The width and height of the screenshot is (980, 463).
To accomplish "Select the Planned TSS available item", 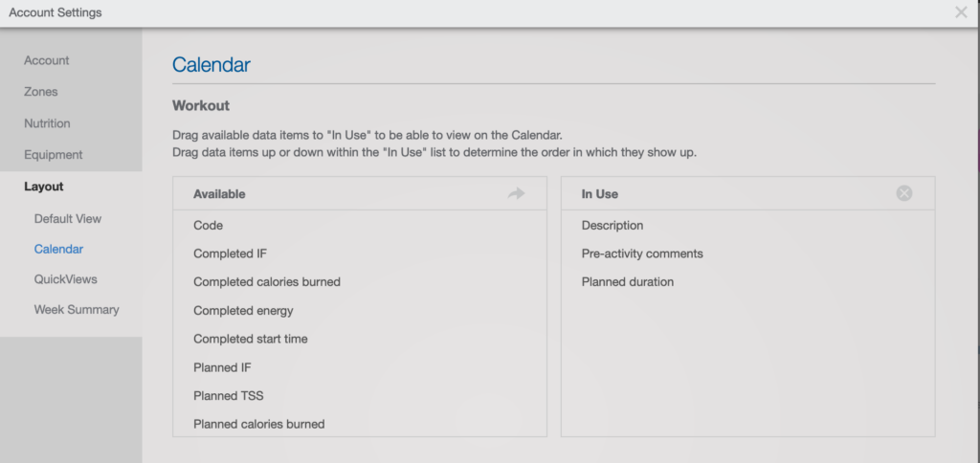I will pyautogui.click(x=360, y=395).
